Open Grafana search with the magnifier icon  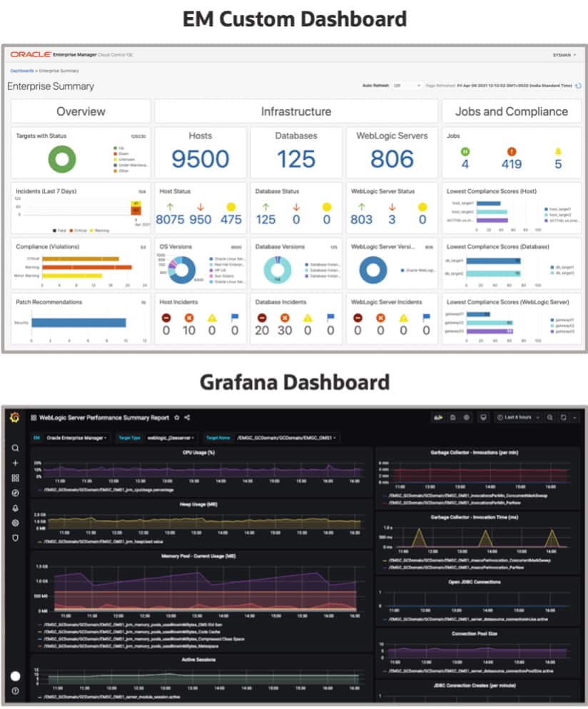coord(15,446)
